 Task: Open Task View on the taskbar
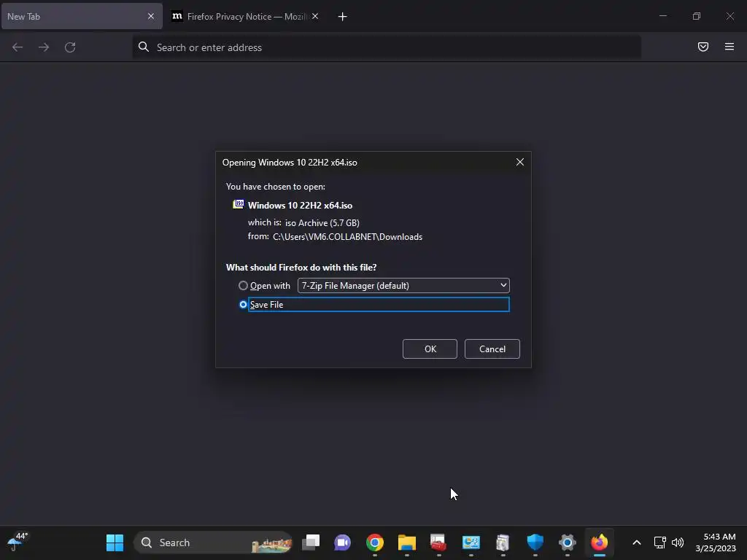311,542
